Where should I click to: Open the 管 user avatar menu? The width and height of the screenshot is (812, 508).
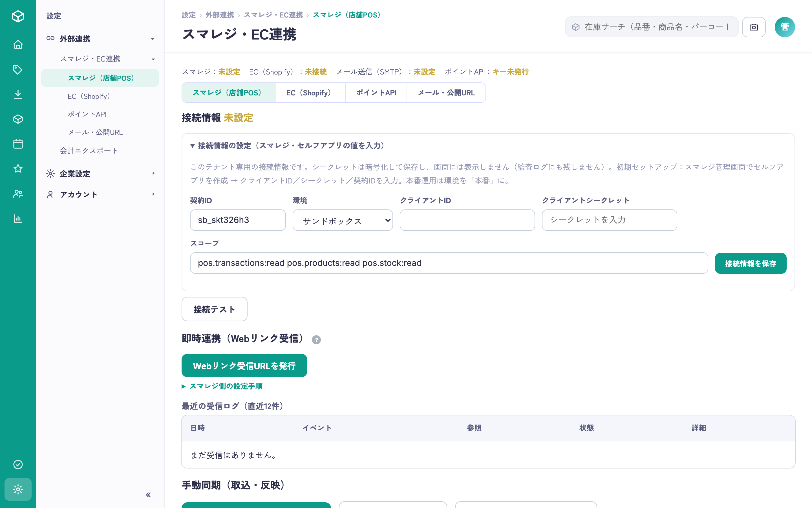(784, 27)
